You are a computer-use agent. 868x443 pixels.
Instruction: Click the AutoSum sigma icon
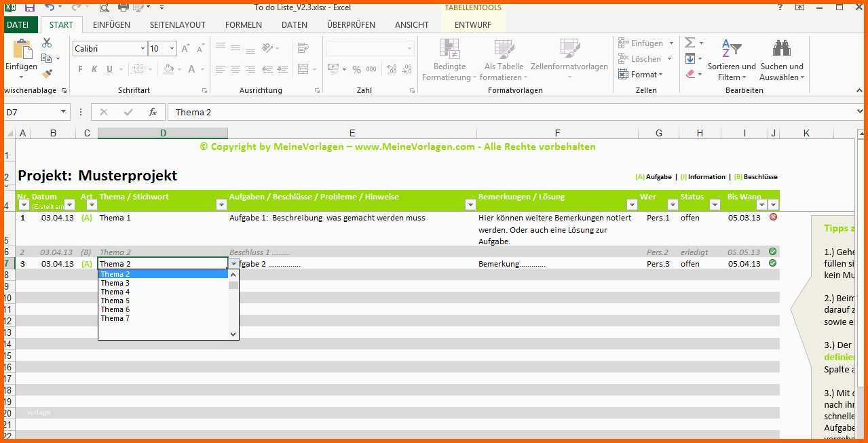(690, 43)
